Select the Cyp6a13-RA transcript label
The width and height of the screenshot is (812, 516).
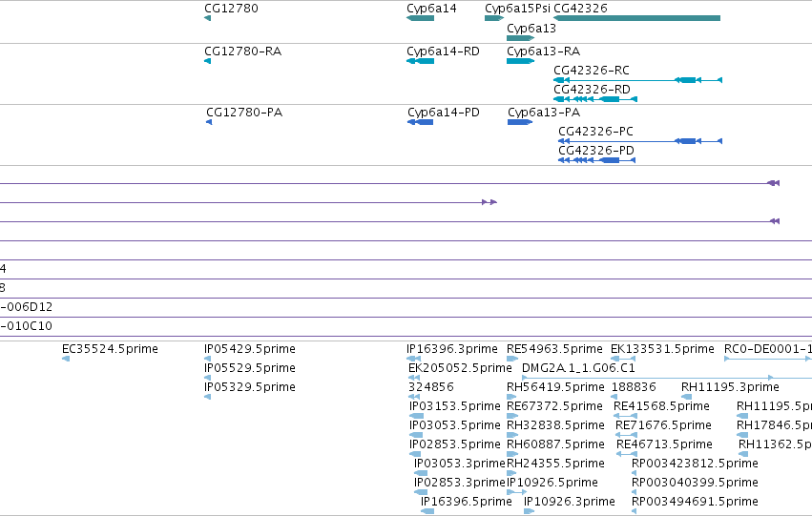point(543,52)
